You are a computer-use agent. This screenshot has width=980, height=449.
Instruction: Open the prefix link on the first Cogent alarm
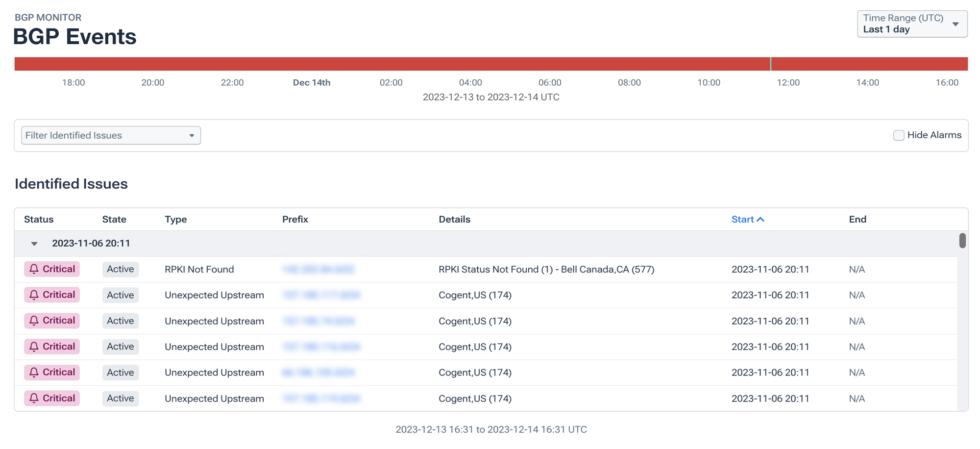pos(321,295)
